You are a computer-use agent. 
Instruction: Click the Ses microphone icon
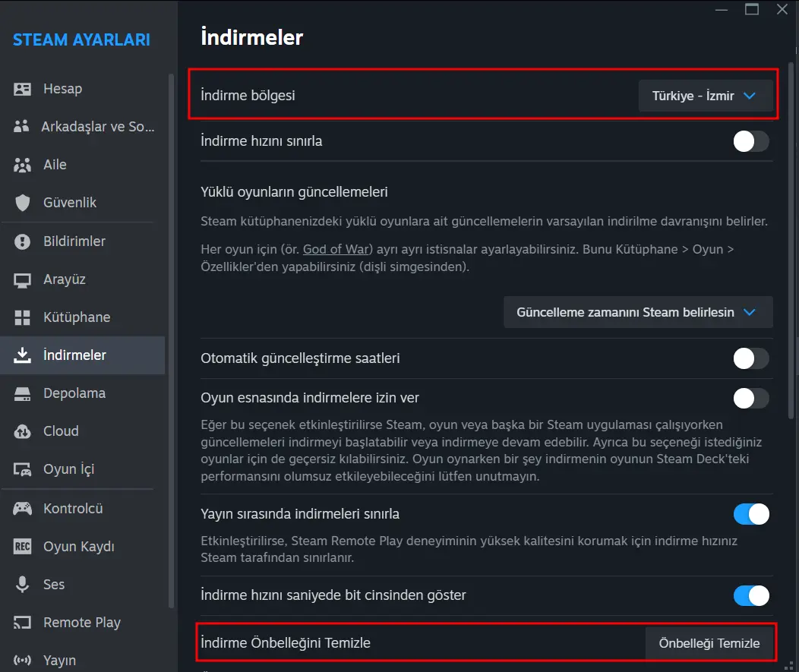click(22, 585)
